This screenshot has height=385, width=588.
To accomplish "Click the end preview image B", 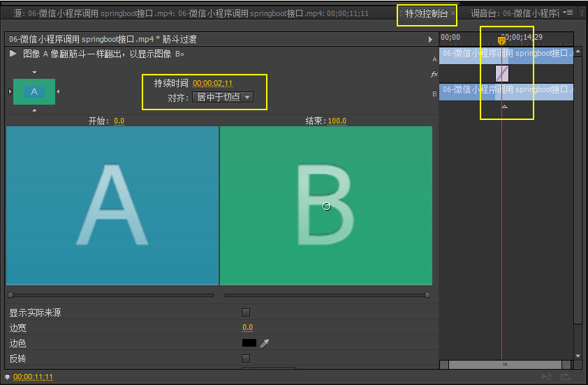I will (x=326, y=206).
